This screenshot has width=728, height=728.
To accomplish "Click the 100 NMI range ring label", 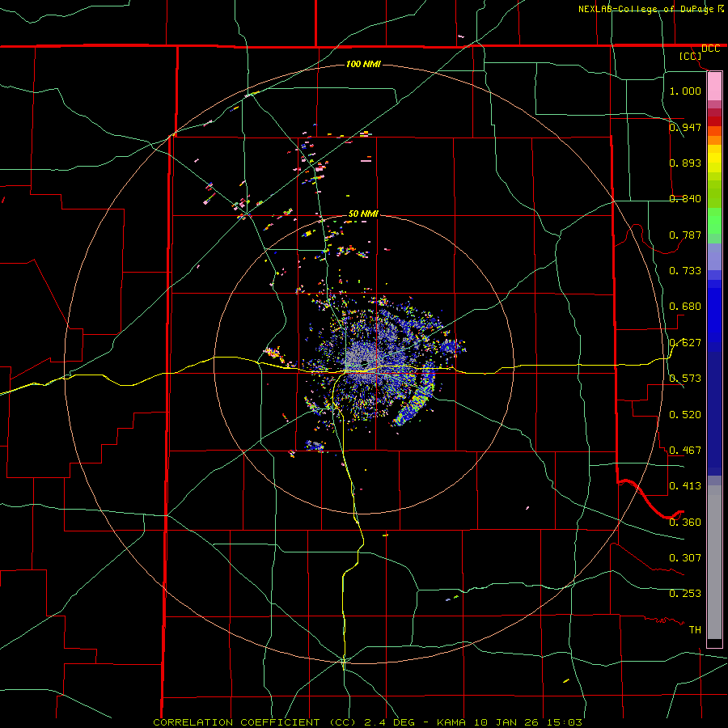I will coord(363,64).
